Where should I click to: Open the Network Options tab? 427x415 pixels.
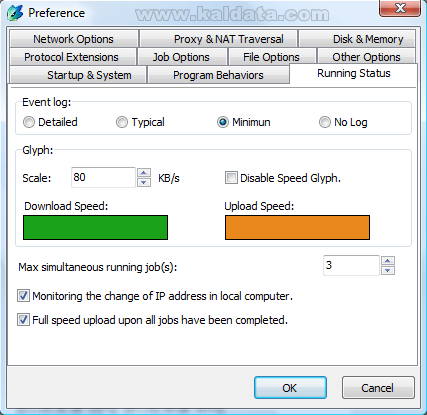coord(74,39)
